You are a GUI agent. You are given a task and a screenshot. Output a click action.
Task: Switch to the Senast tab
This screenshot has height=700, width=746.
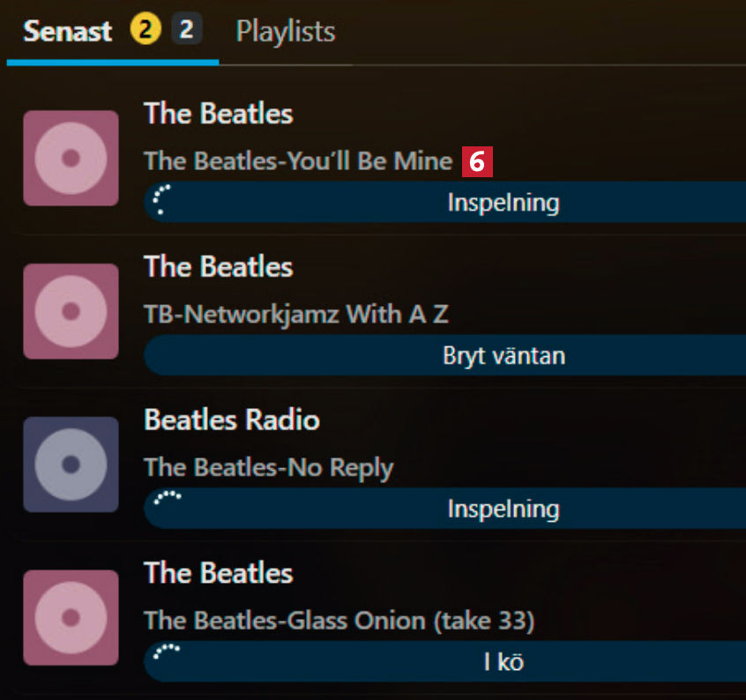[x=68, y=32]
